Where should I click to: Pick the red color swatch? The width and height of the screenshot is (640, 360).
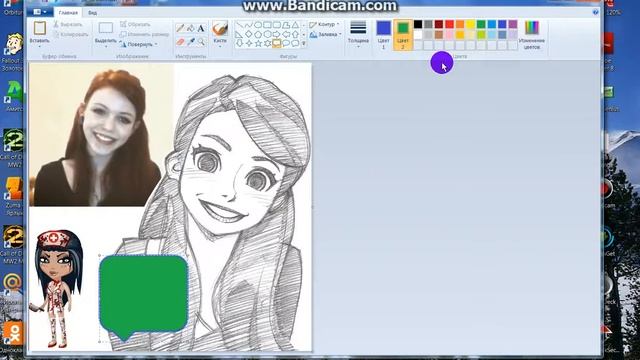click(449, 24)
